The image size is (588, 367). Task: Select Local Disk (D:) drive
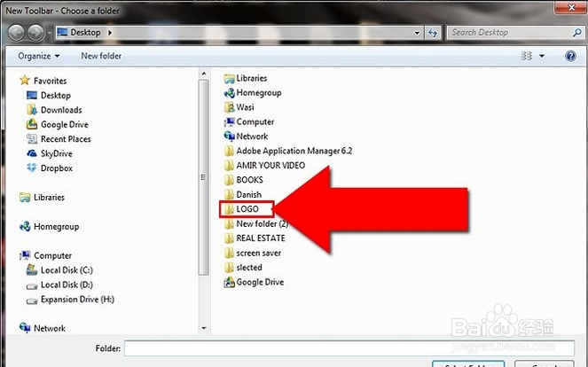click(x=67, y=285)
